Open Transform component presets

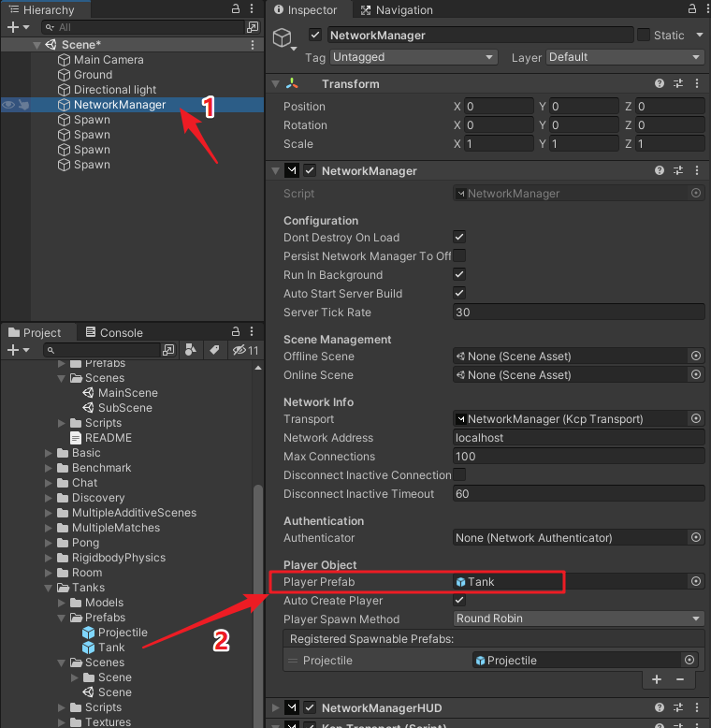tap(678, 83)
